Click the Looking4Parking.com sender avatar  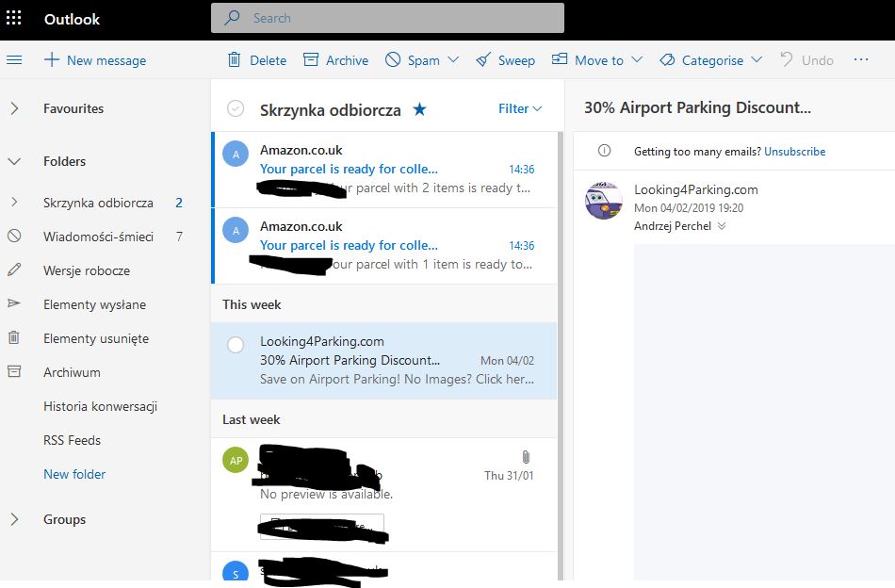pyautogui.click(x=603, y=201)
